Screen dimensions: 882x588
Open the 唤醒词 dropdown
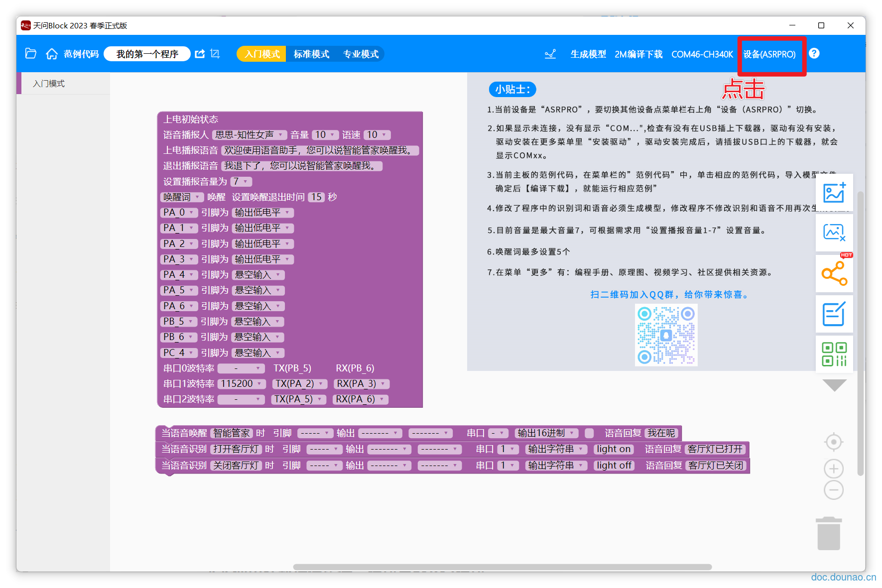(x=182, y=197)
